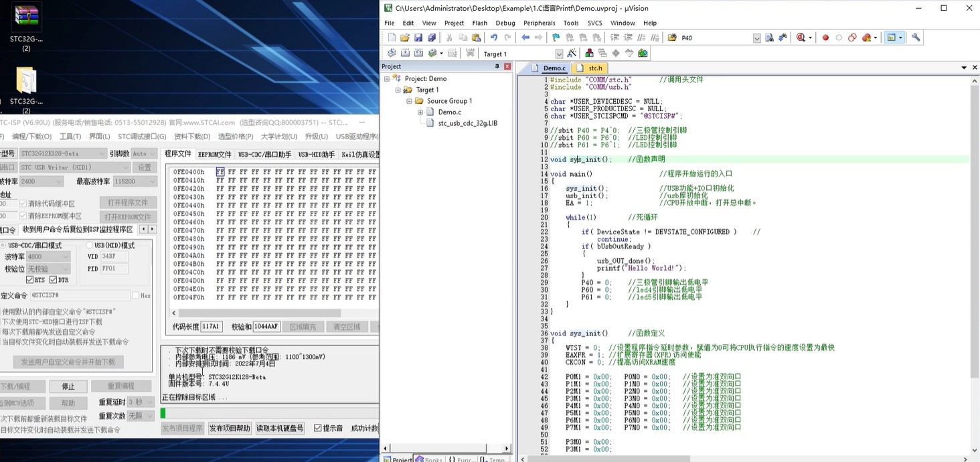The image size is (980, 462).
Task: Click the Kill all breakpoints icon
Action: (x=867, y=37)
